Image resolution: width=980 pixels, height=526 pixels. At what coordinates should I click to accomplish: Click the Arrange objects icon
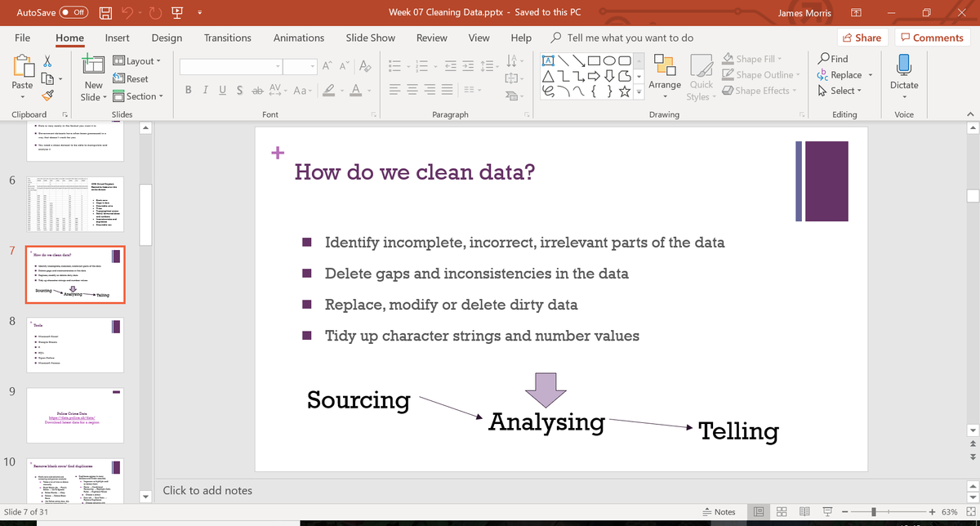click(666, 74)
